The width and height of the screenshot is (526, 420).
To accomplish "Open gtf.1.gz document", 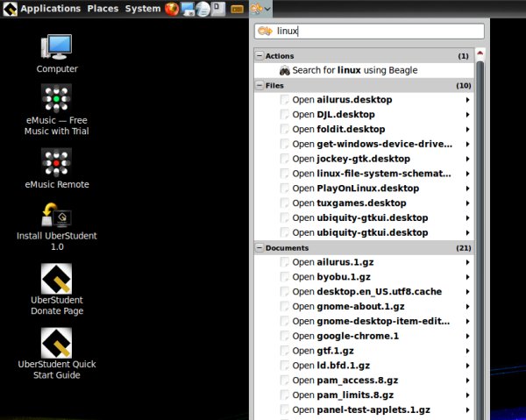I will pyautogui.click(x=364, y=351).
